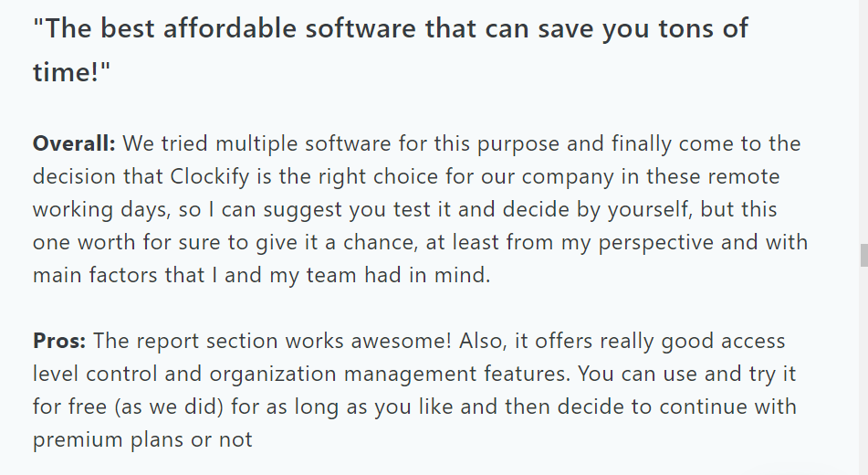Click the word 'software' in the heading
Screen dimensions: 868x475
(x=361, y=28)
